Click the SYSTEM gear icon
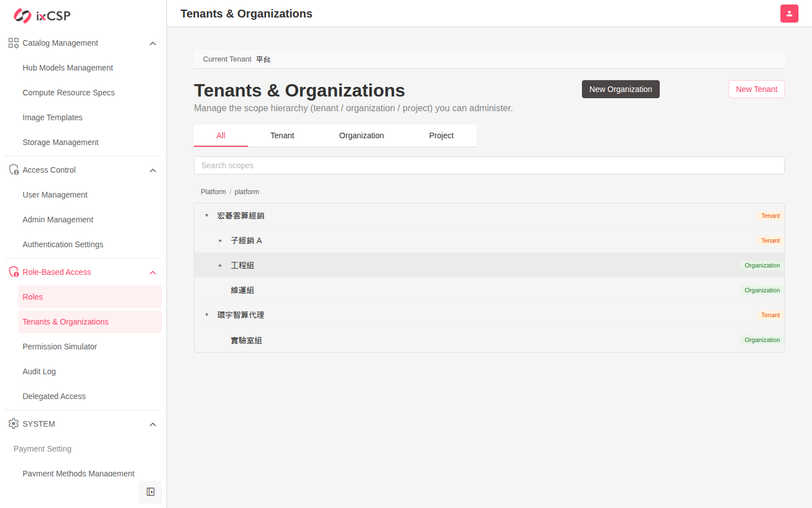Viewport: 812px width, 508px height. point(14,424)
